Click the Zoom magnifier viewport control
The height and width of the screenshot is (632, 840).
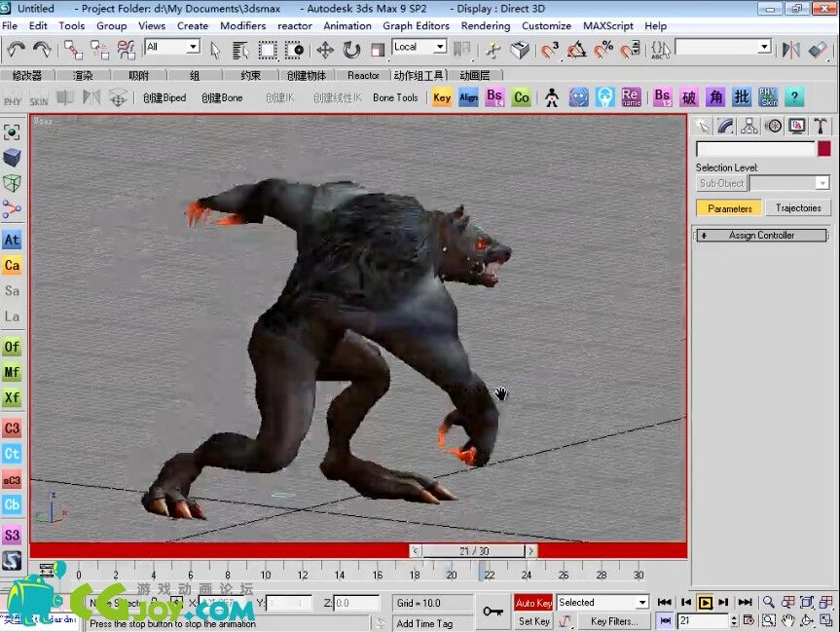tap(768, 603)
